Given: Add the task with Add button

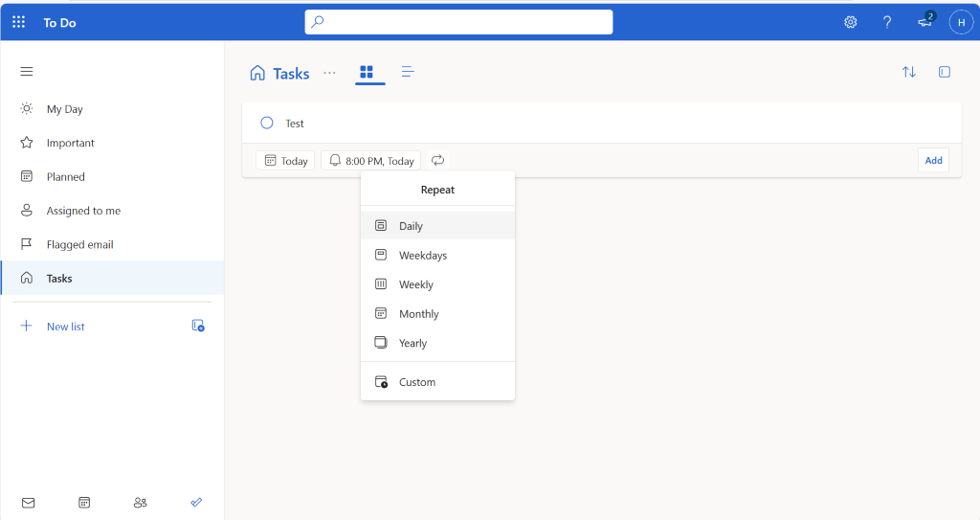Looking at the screenshot, I should 933,160.
